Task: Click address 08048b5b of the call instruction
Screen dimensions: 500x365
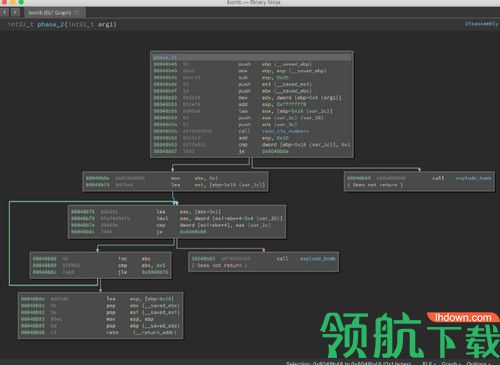Action: coord(165,131)
